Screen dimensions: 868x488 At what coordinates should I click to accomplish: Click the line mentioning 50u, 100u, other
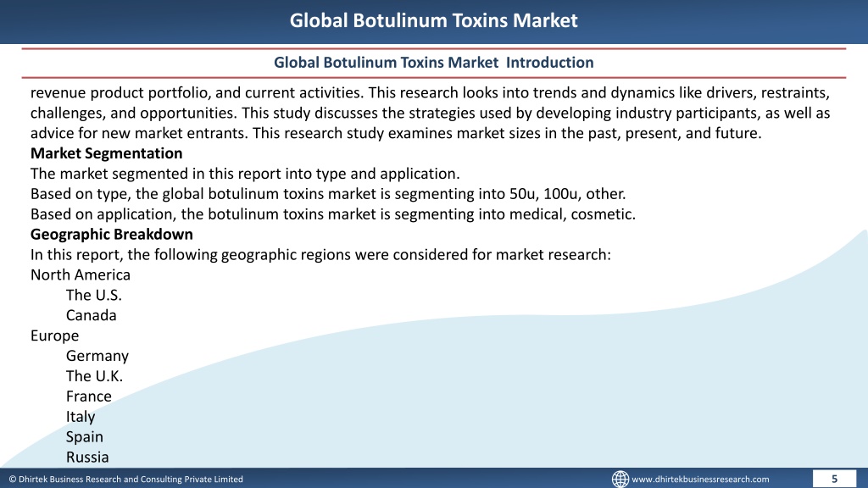click(x=328, y=194)
